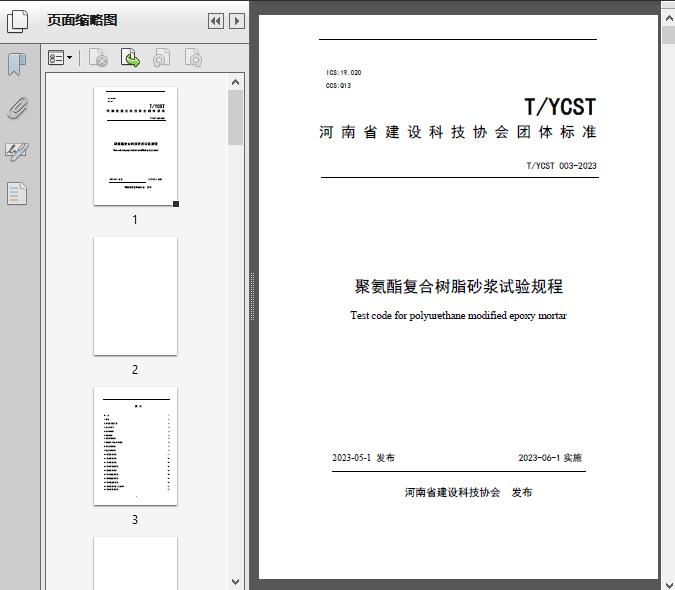This screenshot has height=590, width=675.
Task: Click the ICS:19.020 code text
Action: pos(344,72)
